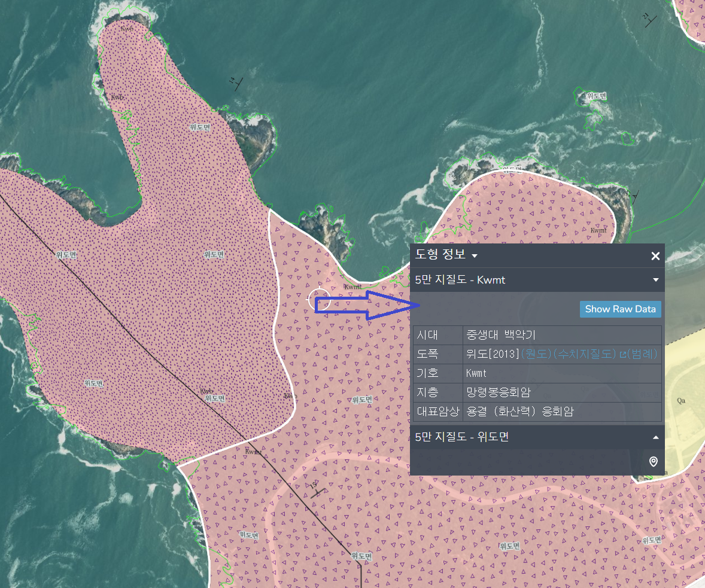Click the strike-dip symbol labeled 15
This screenshot has height=588, width=705.
click(x=316, y=489)
